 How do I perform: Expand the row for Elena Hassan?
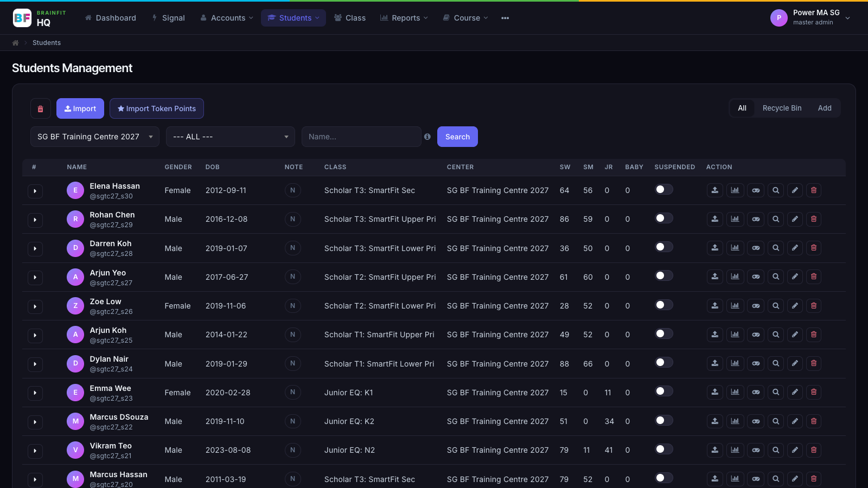tap(35, 191)
